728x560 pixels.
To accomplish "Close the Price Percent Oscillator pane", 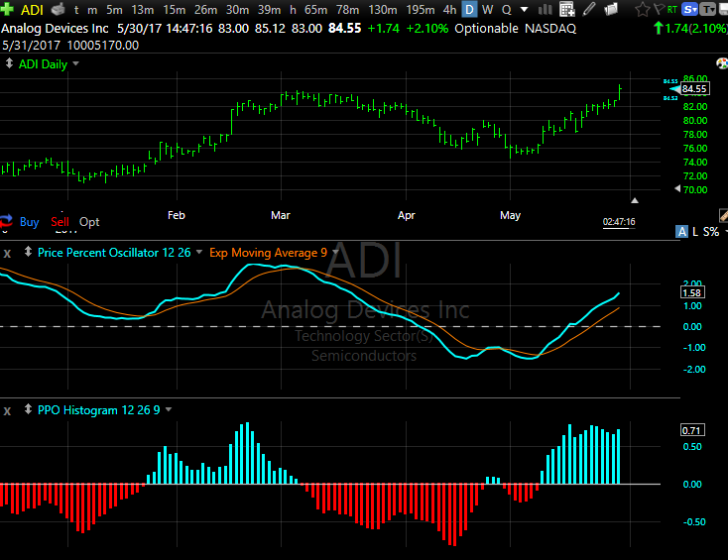I will coord(7,254).
